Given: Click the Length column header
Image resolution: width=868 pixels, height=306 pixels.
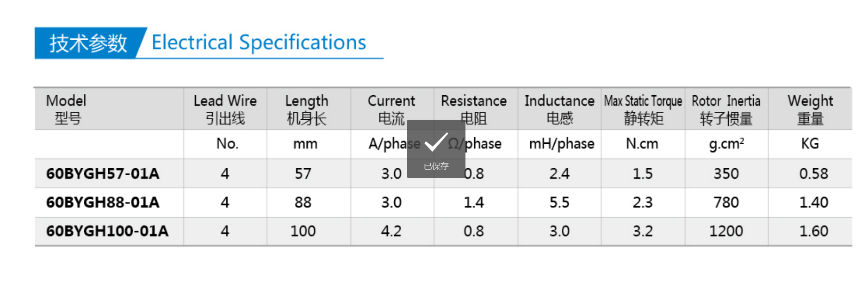Looking at the screenshot, I should coord(306,109).
